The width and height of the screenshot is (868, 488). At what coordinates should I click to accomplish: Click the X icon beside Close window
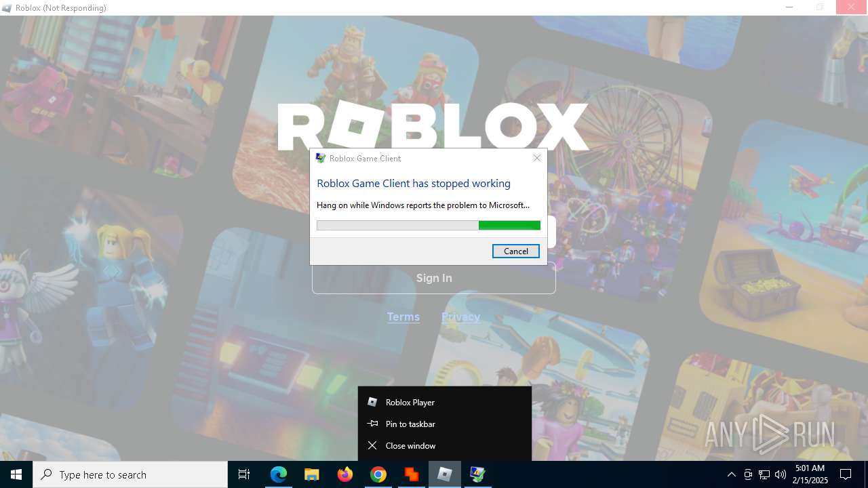tap(372, 445)
